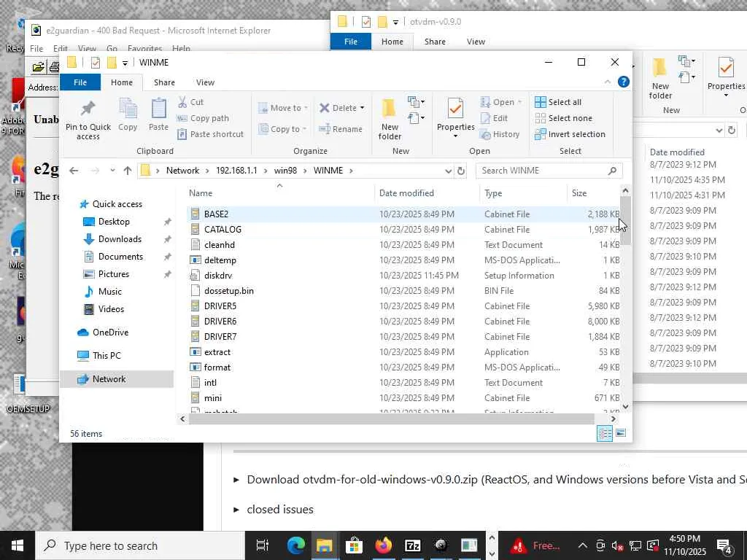The image size is (747, 560).
Task: Click the horizontal scrollbar in file list
Action: (392, 419)
